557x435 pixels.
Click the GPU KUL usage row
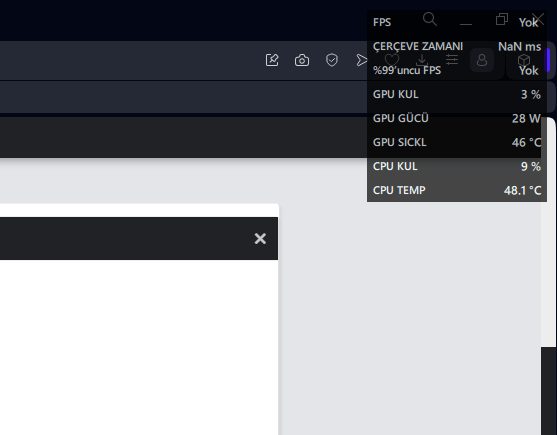click(x=457, y=94)
